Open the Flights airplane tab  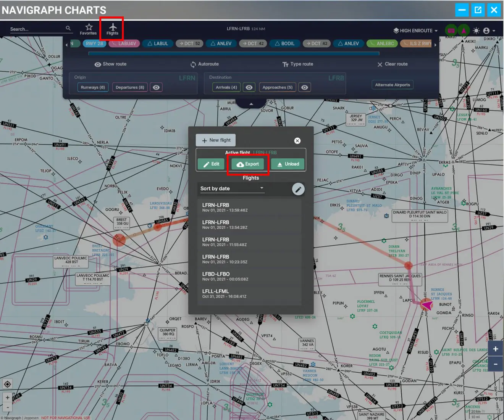[112, 29]
